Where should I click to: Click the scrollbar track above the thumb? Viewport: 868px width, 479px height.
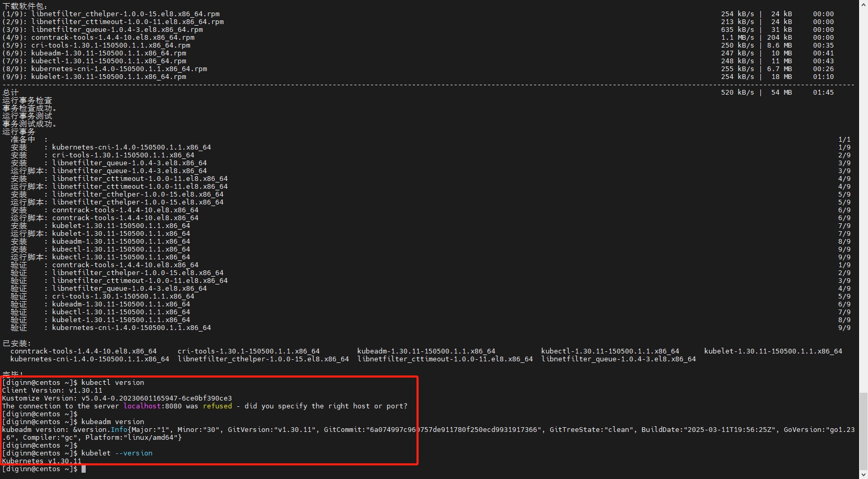pos(863,199)
